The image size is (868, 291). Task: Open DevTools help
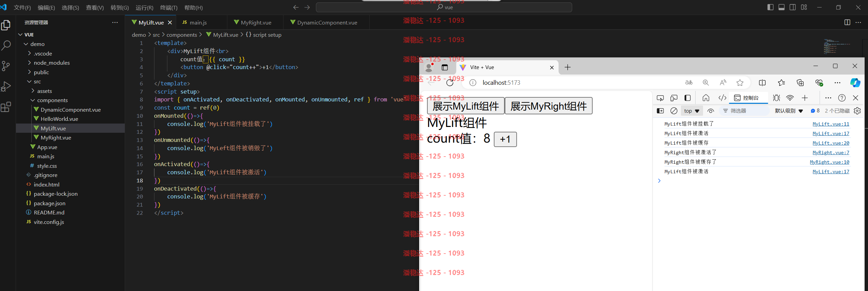(842, 98)
